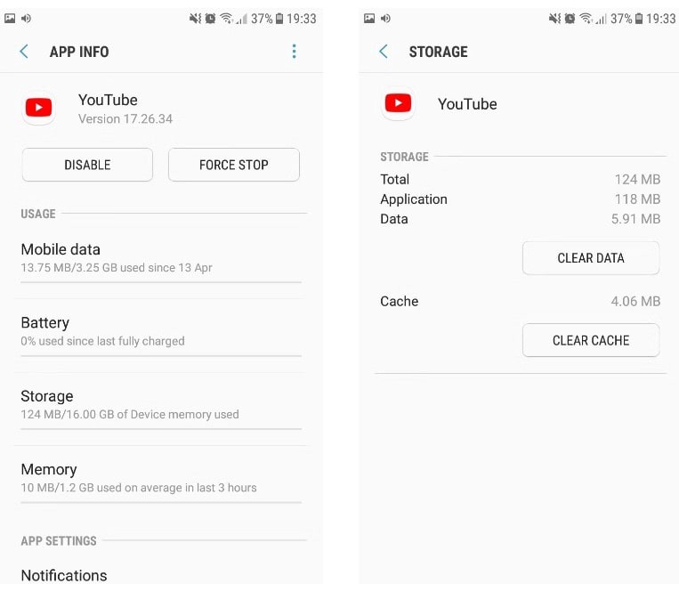Tap gallery image notification icon in STORAGE status bar
Viewport: 679px width, 616px height.
[x=369, y=18]
